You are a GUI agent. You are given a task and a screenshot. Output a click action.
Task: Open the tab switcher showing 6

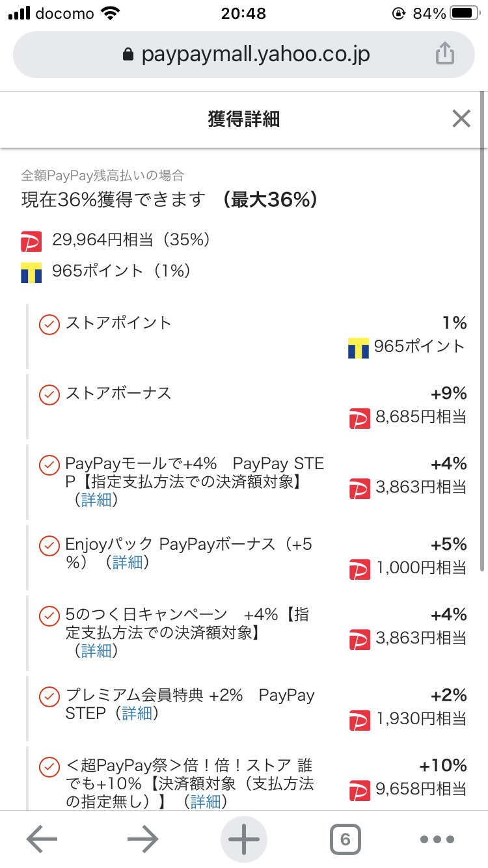pos(345,839)
